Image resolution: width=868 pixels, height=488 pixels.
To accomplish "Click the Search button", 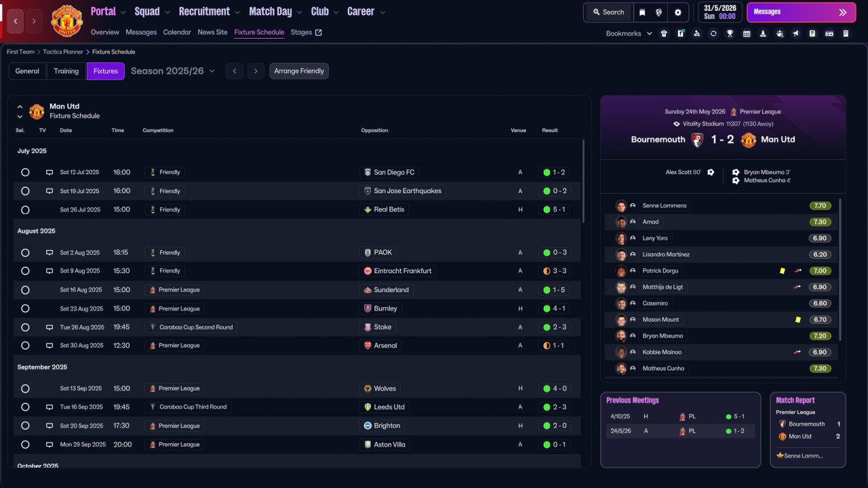I will click(x=608, y=12).
